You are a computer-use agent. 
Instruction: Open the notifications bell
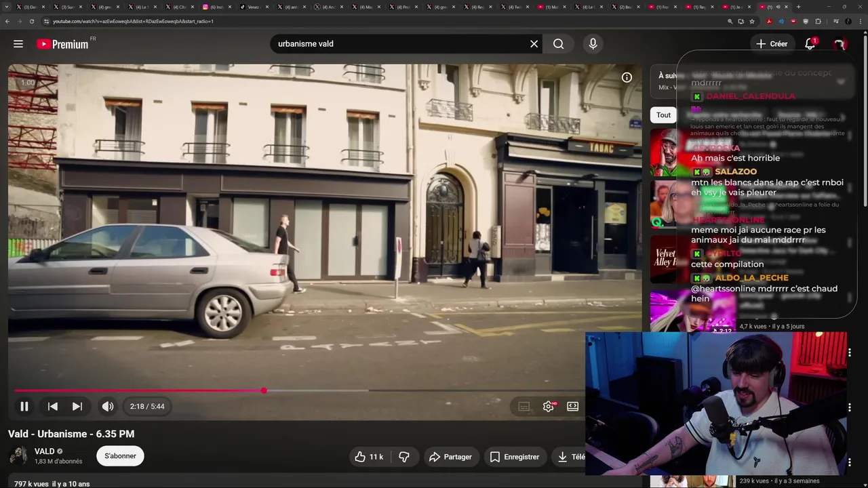[810, 43]
